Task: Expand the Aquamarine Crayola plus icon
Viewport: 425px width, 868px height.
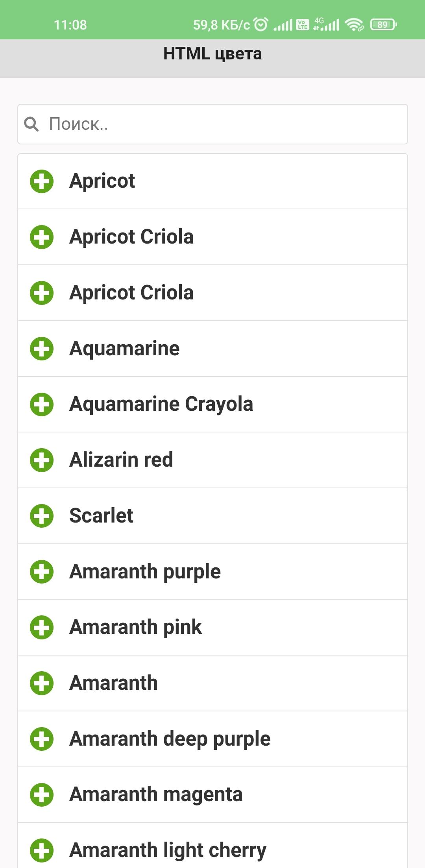Action: pyautogui.click(x=42, y=404)
